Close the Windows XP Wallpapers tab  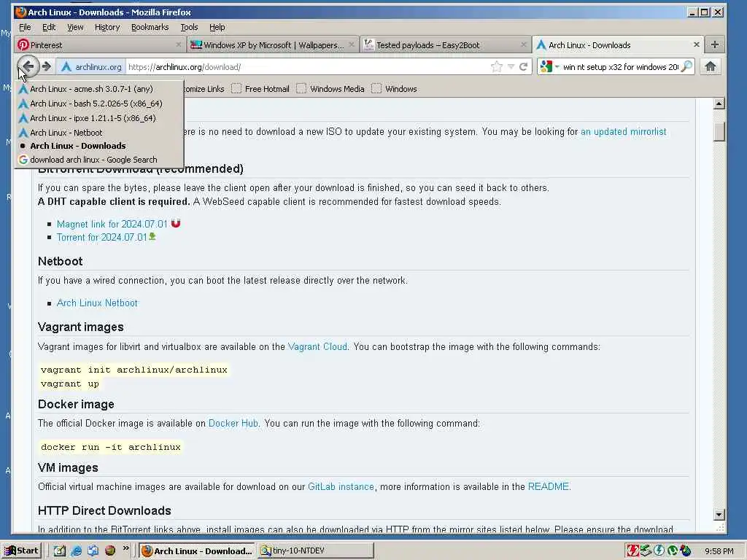351,44
